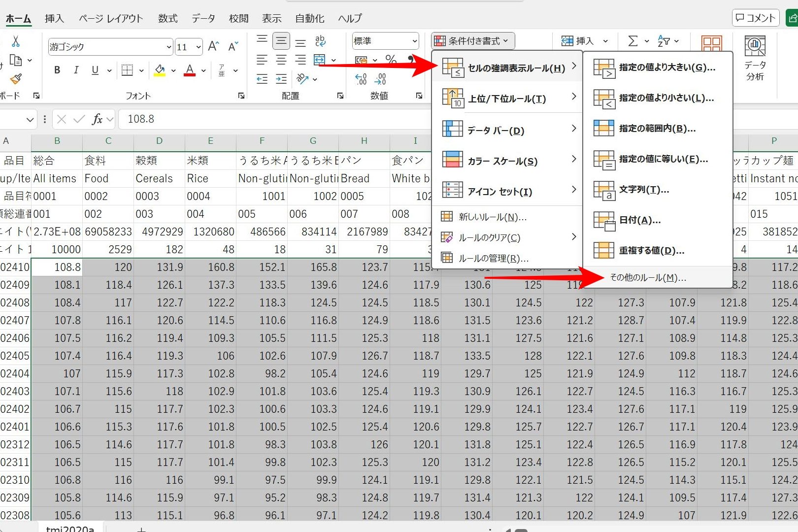Image resolution: width=798 pixels, height=532 pixels.
Task: Select 文字列 rule option
Action: tap(657, 190)
